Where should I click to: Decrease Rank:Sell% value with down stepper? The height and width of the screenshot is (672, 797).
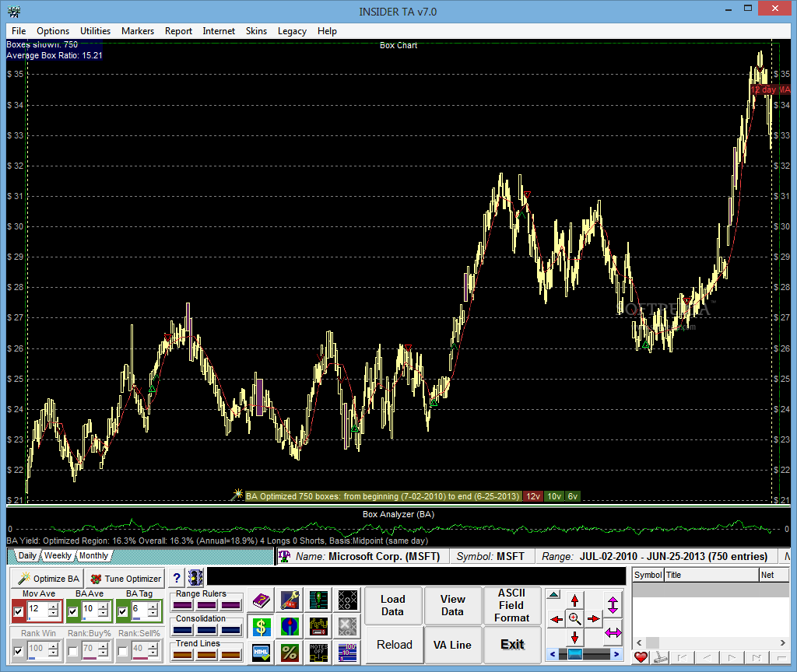[153, 653]
